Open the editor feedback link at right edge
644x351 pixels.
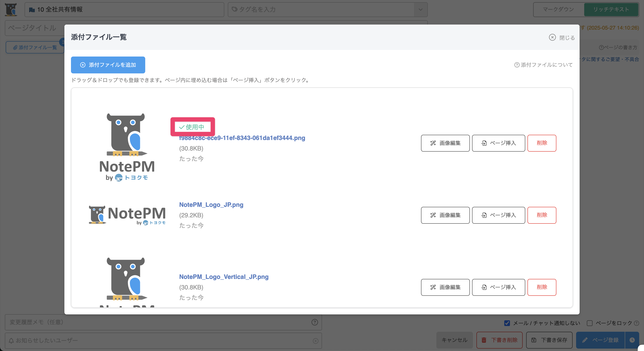(x=609, y=59)
